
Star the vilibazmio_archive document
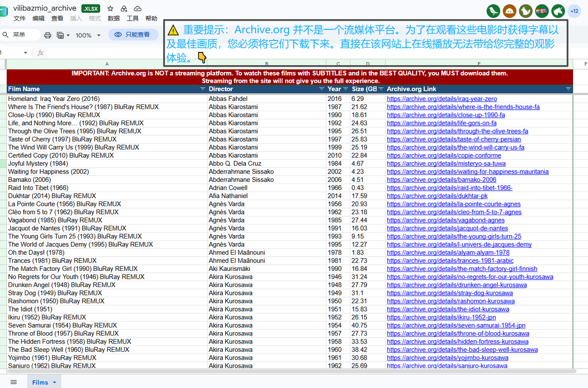[110, 8]
